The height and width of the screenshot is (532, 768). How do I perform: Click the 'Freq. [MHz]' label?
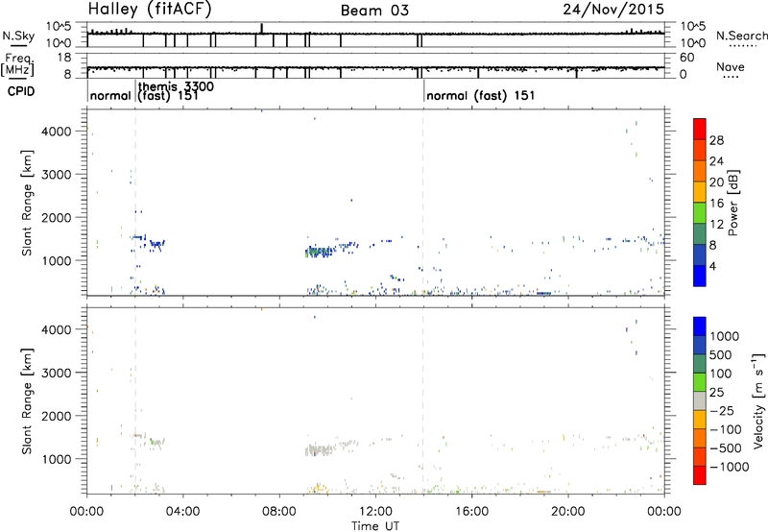[x=18, y=64]
